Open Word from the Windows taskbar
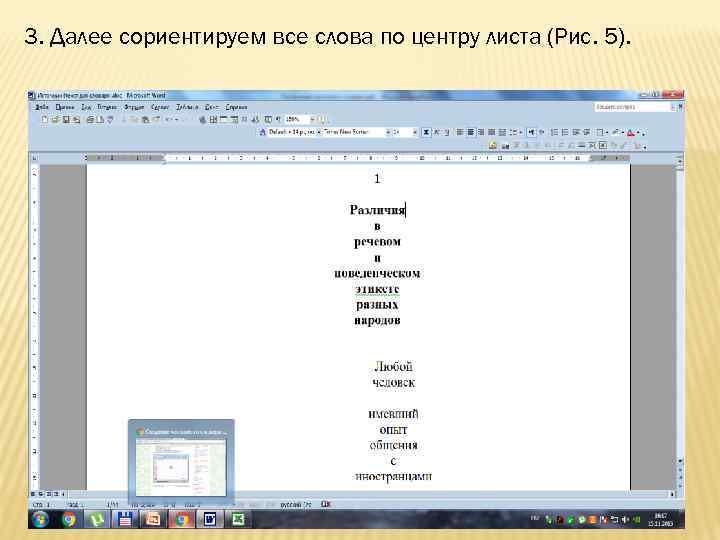This screenshot has width=720, height=540. [210, 519]
